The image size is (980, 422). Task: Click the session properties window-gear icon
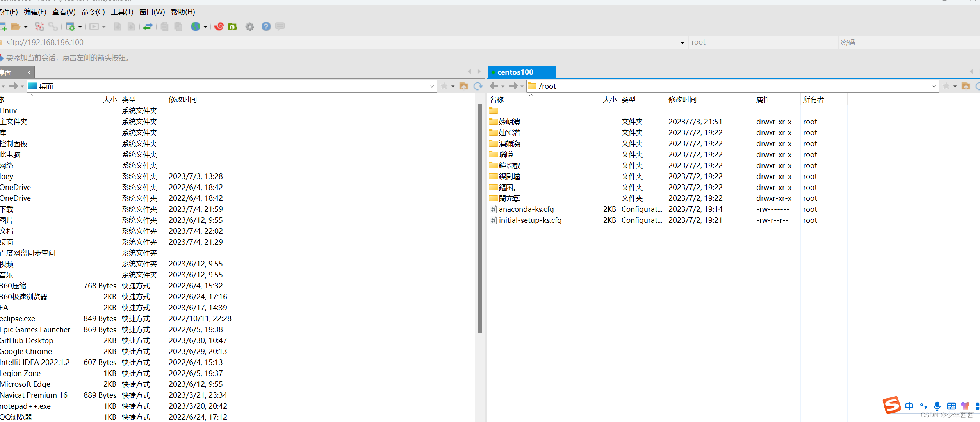point(70,27)
